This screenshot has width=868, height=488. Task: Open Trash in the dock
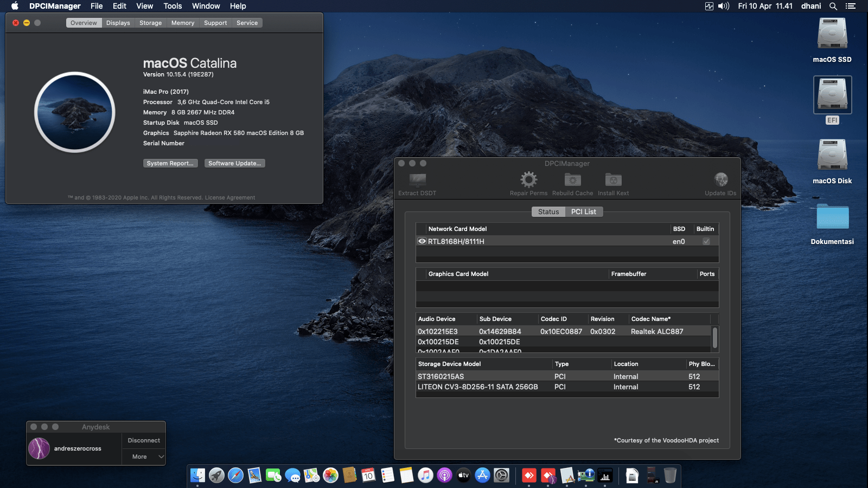(670, 476)
